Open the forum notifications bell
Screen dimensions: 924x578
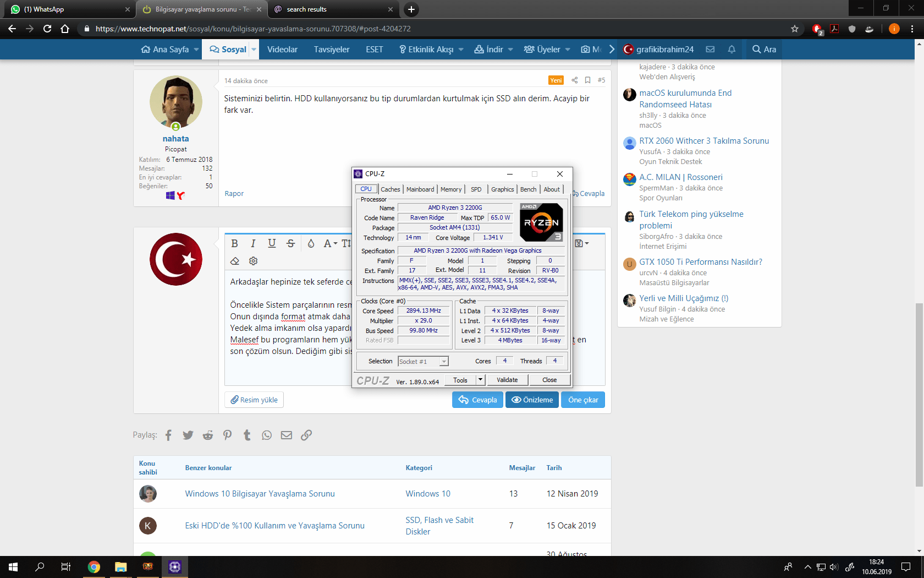[732, 50]
